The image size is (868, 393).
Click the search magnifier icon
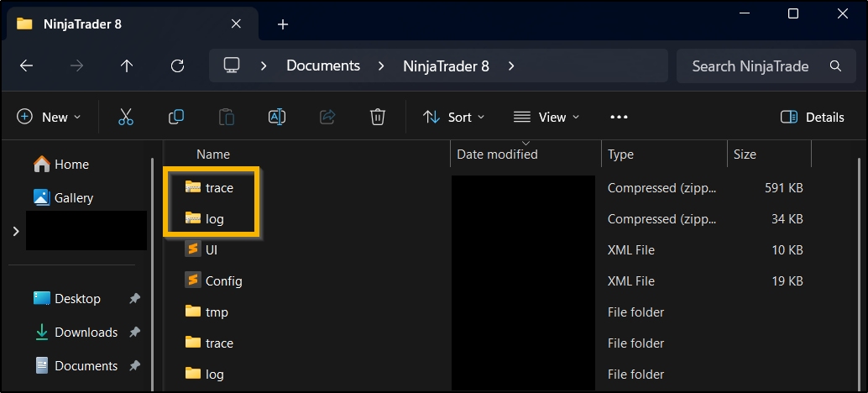[x=835, y=65]
